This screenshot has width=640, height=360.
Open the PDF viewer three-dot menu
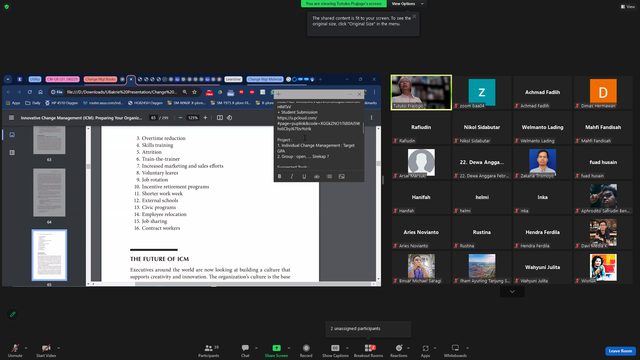coord(371,118)
